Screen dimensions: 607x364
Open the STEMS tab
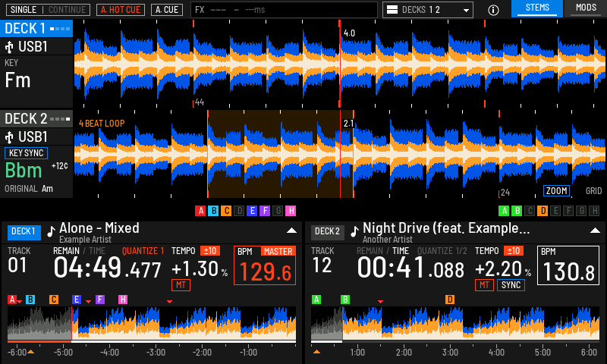click(x=537, y=8)
